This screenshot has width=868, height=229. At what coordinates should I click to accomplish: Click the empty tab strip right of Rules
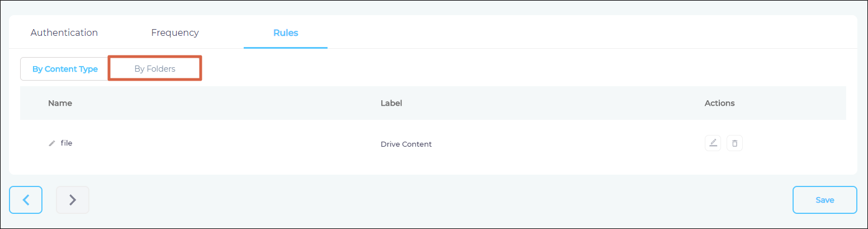pos(559,32)
